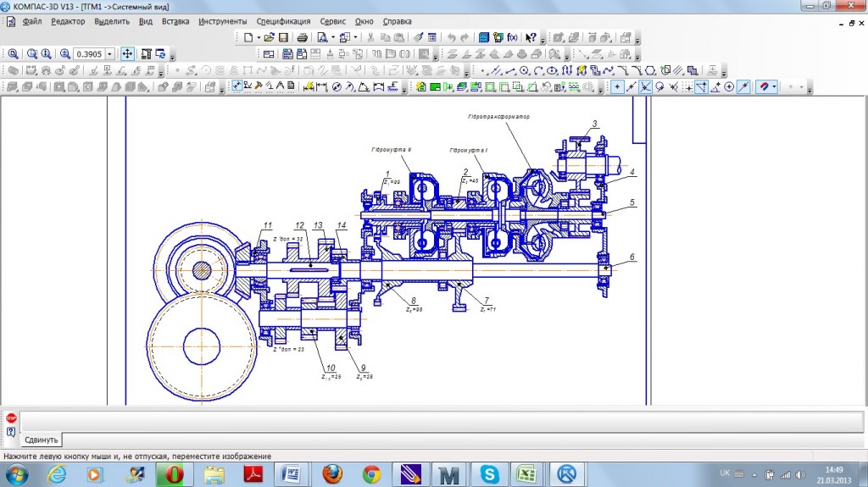Open the Редактор menu
Screen dimensions: 868x487
(x=68, y=21)
